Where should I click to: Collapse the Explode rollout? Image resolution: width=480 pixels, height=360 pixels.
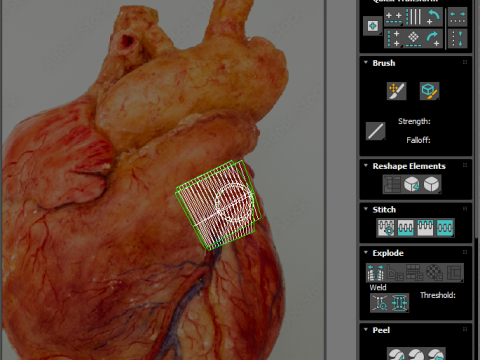point(366,253)
